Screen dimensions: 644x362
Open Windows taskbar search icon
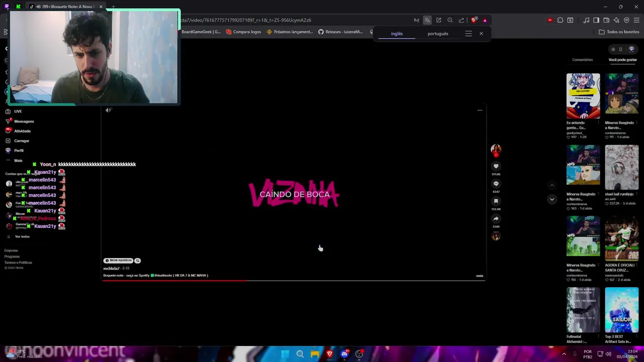tap(300, 354)
